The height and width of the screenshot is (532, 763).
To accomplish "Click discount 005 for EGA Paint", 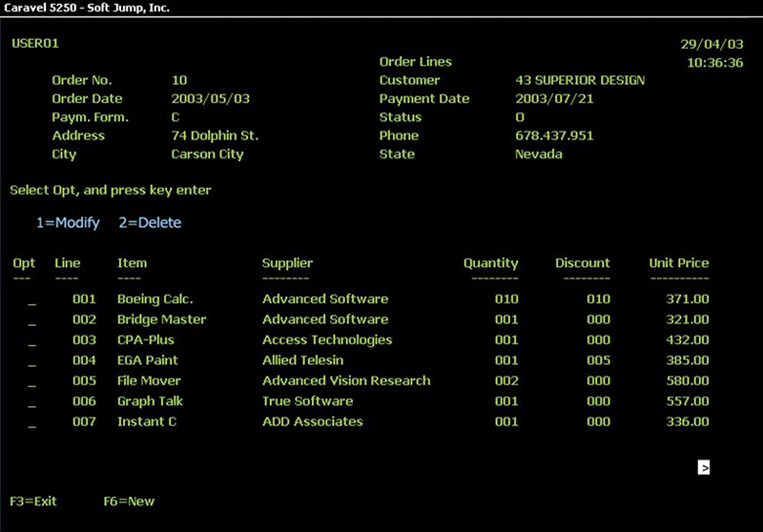I will (x=599, y=360).
